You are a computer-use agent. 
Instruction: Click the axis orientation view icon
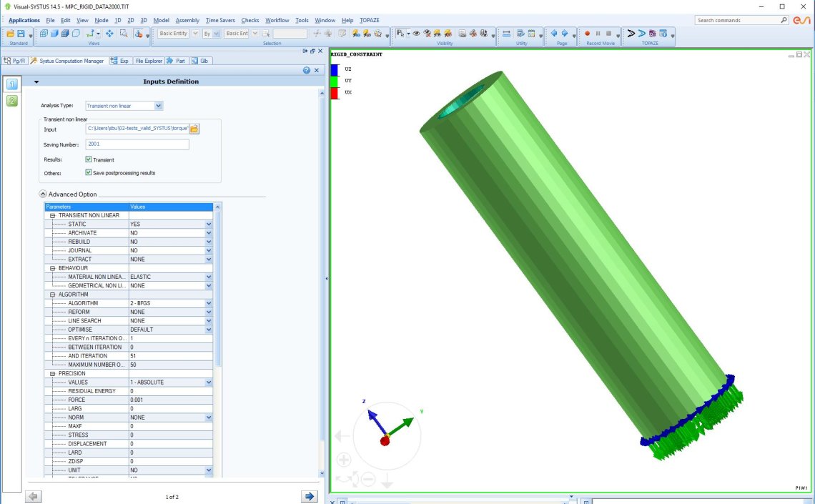(x=91, y=34)
